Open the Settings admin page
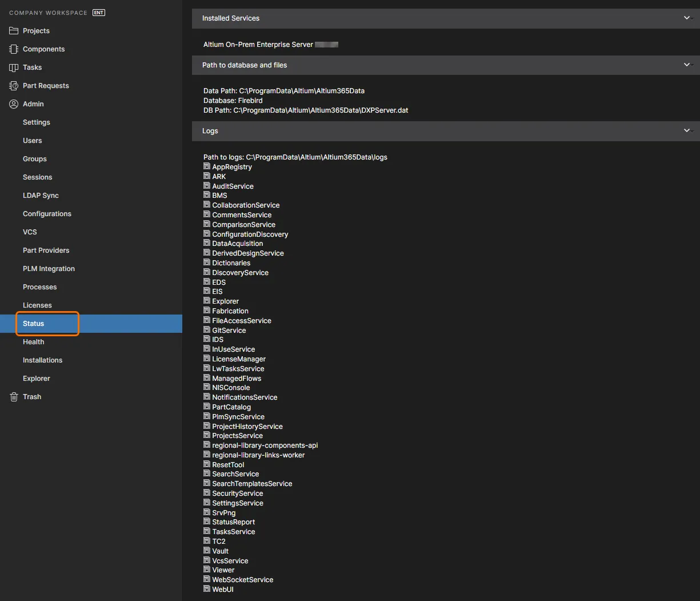700x601 pixels. click(37, 122)
